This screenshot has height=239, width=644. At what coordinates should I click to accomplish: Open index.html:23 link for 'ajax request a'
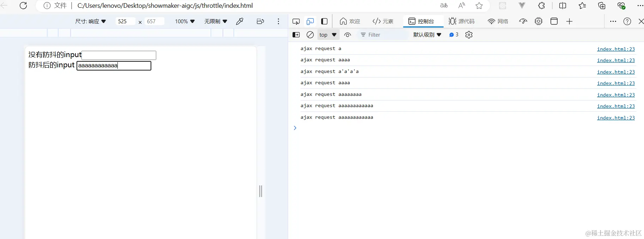[616, 49]
